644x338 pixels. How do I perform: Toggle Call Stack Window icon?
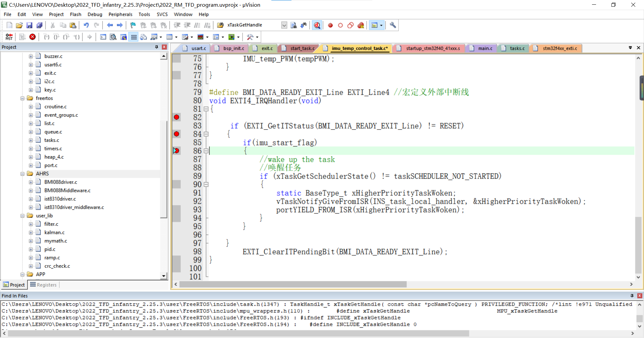pyautogui.click(x=144, y=37)
